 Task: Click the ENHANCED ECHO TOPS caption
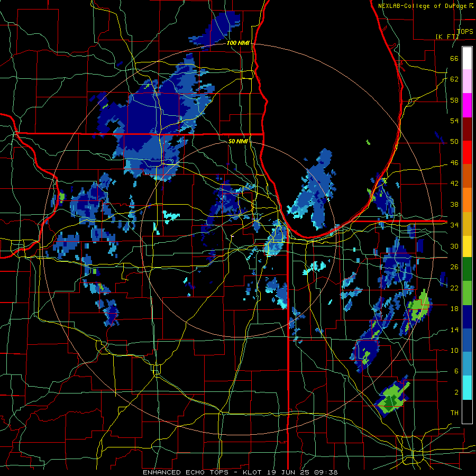[x=188, y=472]
